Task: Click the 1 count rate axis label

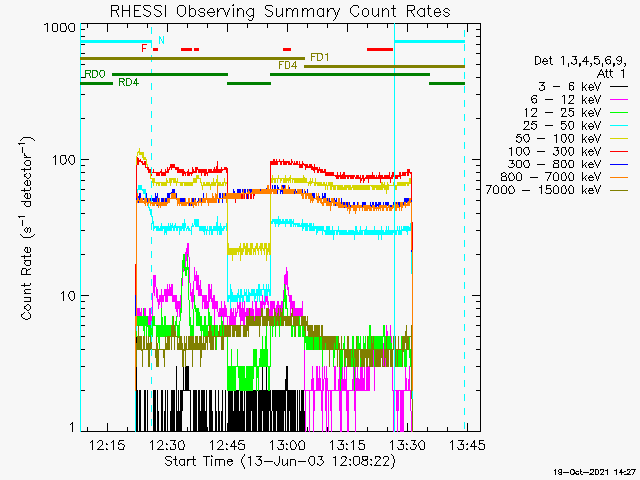Action: point(73,427)
